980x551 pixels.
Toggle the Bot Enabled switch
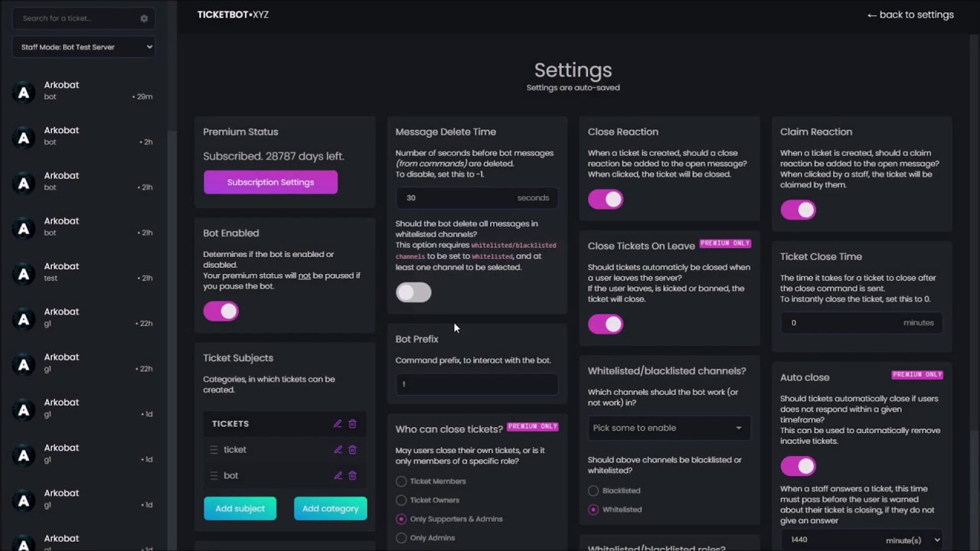(221, 311)
